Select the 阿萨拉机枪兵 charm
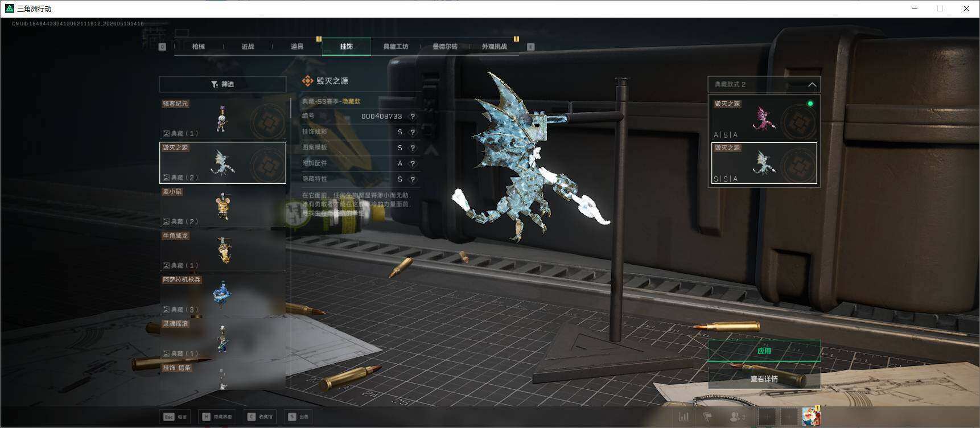 point(223,294)
